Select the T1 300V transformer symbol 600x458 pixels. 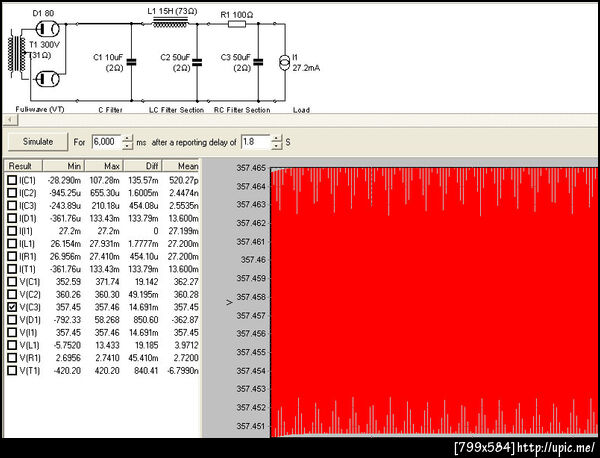17,54
